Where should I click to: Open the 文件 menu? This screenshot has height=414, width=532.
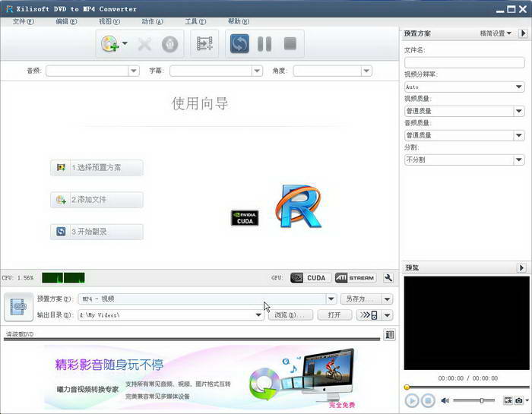(x=24, y=21)
